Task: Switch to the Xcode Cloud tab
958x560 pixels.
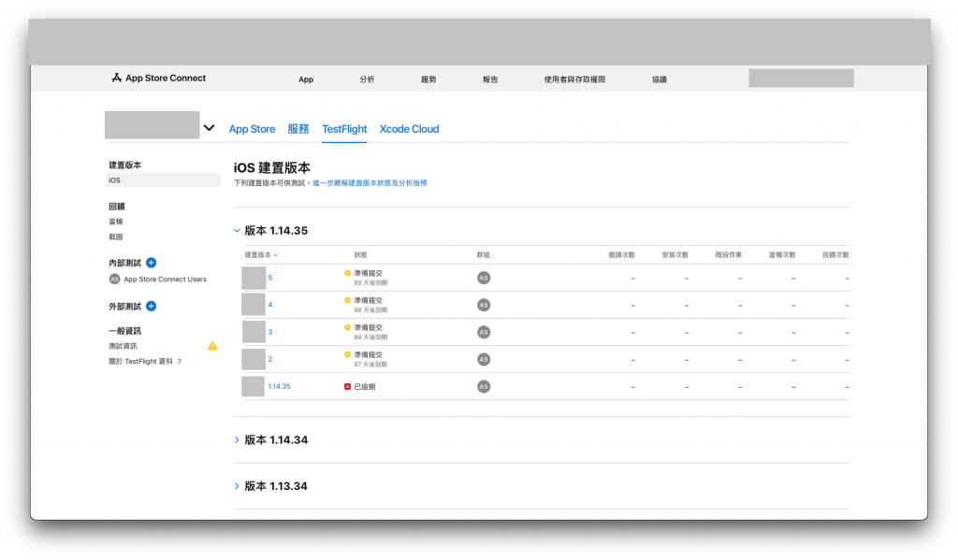Action: point(410,129)
